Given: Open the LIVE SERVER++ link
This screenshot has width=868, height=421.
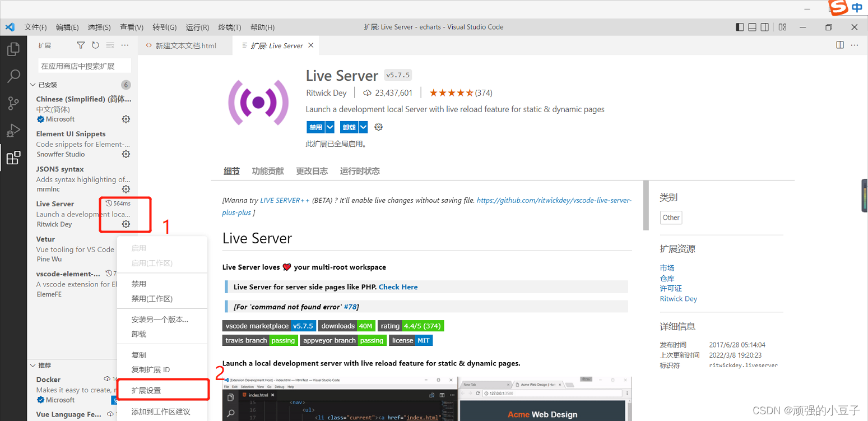Looking at the screenshot, I should 285,200.
